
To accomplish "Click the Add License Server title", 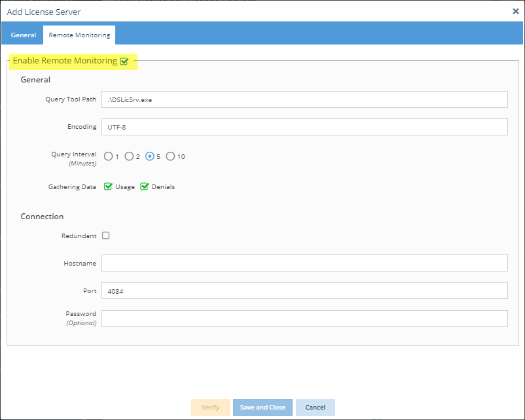I will point(44,12).
